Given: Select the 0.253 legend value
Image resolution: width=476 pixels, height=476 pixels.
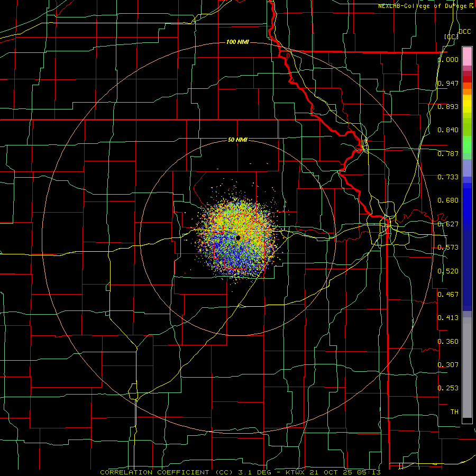Looking at the screenshot, I should coord(448,388).
